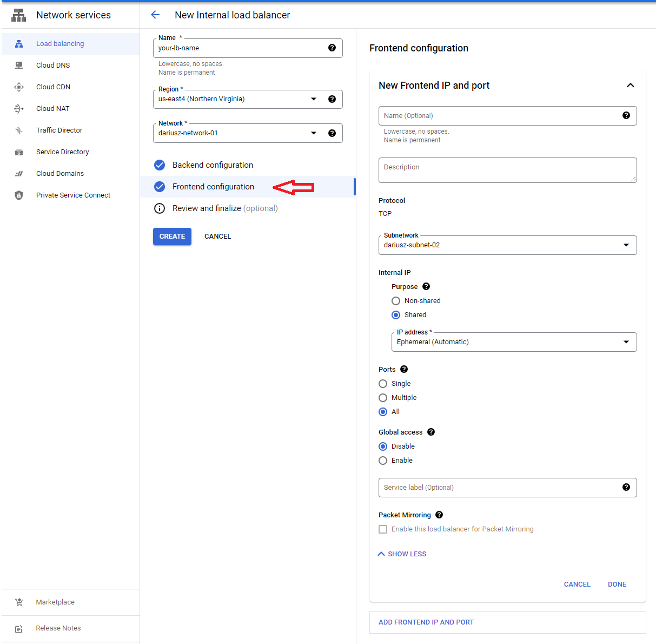Open the Traffic Director menu item

click(x=70, y=130)
